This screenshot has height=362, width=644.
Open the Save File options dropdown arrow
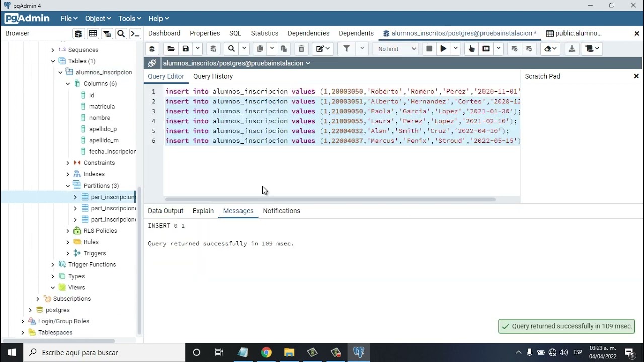(198, 49)
